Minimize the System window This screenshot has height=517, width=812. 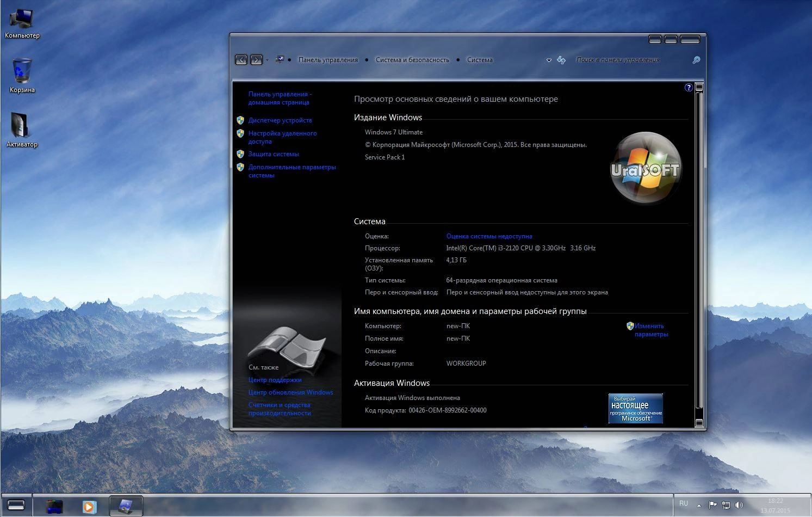(655, 39)
